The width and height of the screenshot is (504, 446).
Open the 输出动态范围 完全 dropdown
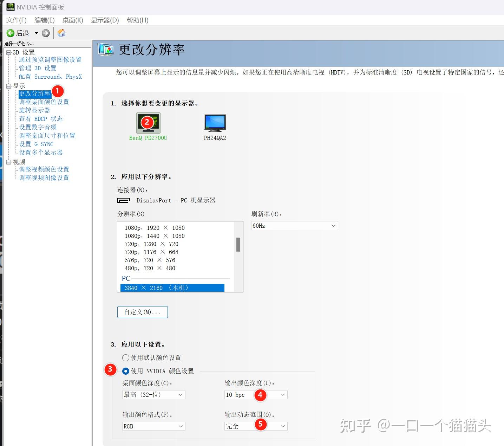coord(256,426)
